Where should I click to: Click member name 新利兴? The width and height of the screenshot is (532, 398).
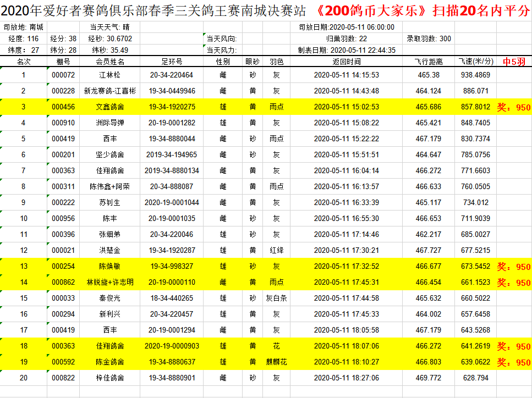click(109, 314)
